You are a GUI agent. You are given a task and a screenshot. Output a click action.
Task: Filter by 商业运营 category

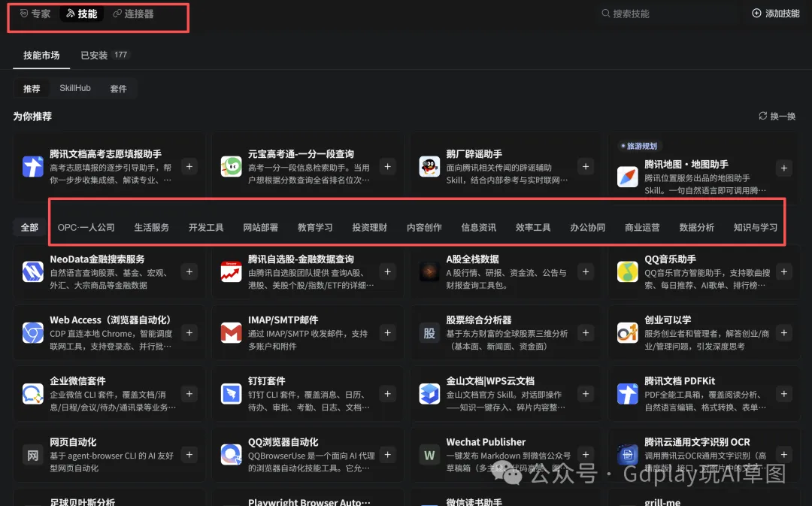click(x=642, y=227)
